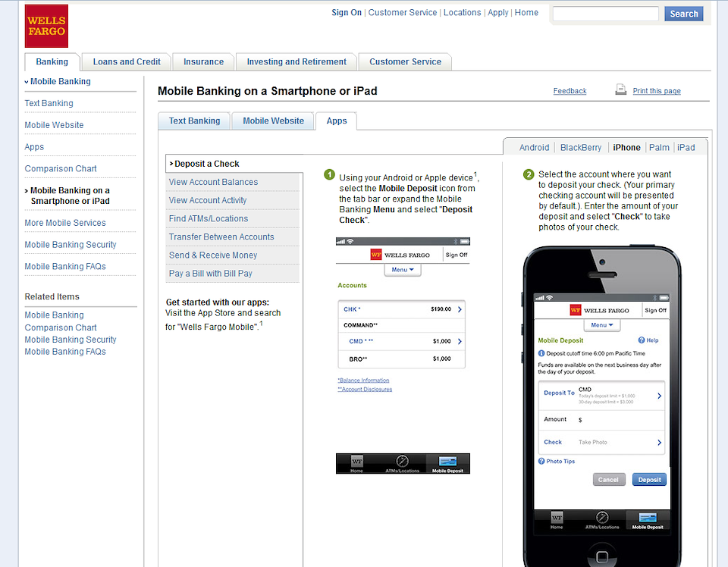Open the Insurance tab

click(203, 61)
